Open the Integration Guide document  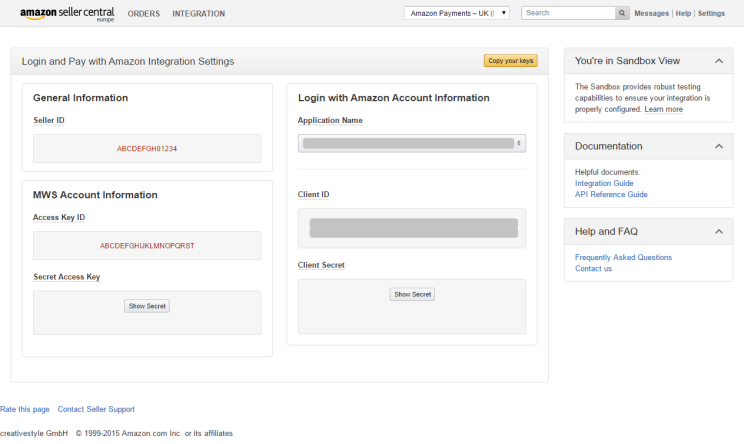coord(604,183)
